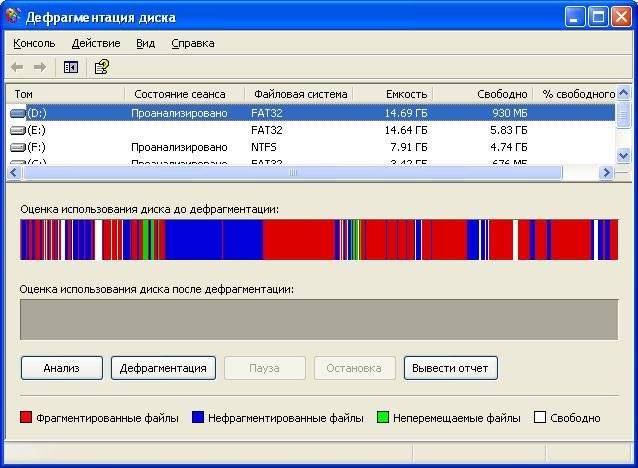
Task: Maximize the Дефрагментация диска window
Action: pyautogui.click(x=598, y=17)
